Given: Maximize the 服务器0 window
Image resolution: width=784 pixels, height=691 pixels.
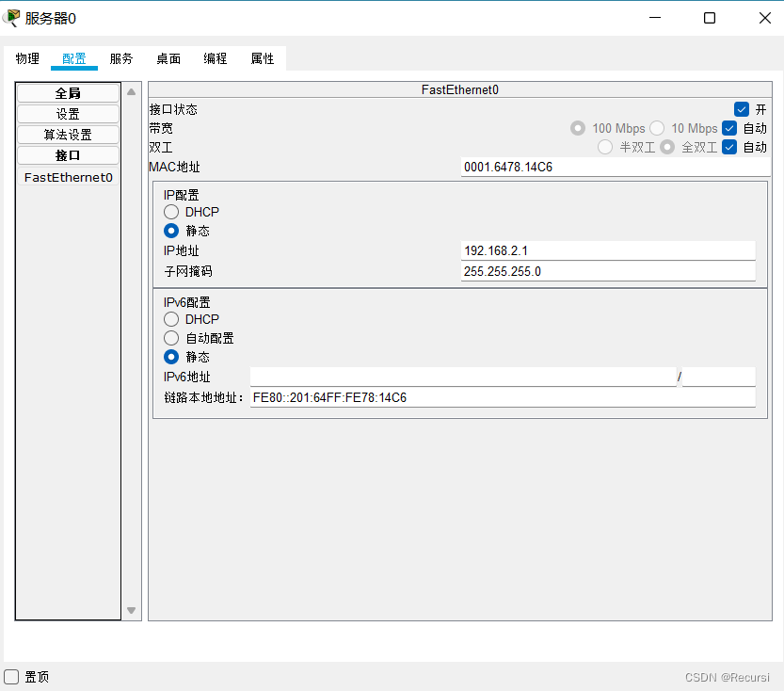Looking at the screenshot, I should point(710,18).
